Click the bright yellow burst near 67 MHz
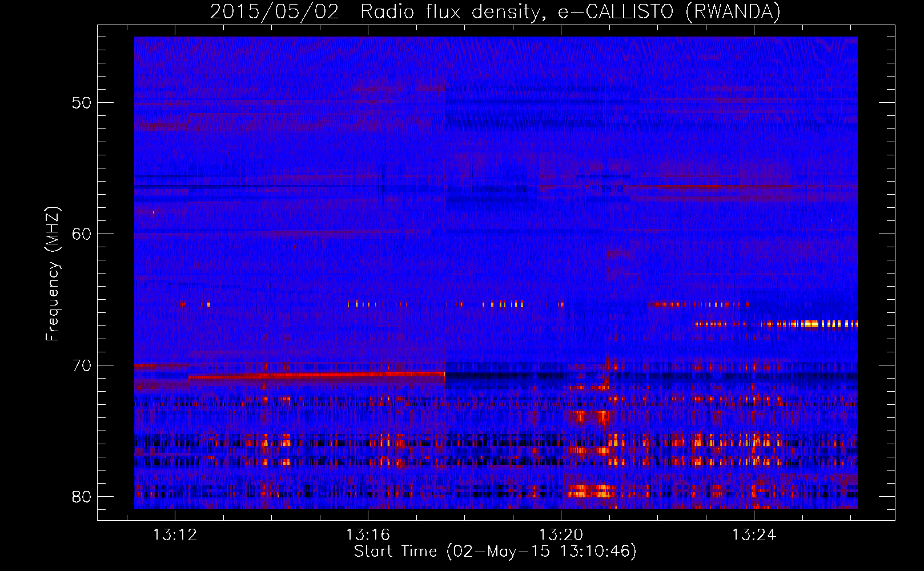924x571 pixels. click(811, 324)
